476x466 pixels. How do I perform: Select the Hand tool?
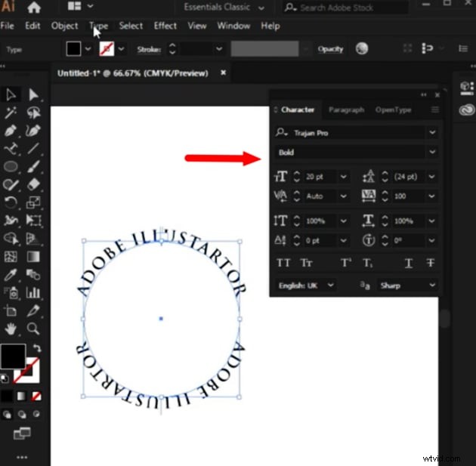[11, 329]
